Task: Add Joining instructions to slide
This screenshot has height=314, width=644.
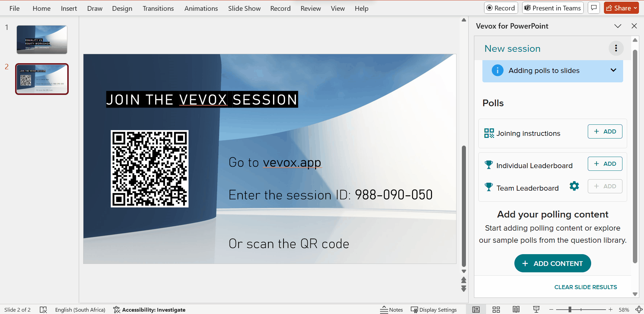Action: pyautogui.click(x=605, y=131)
